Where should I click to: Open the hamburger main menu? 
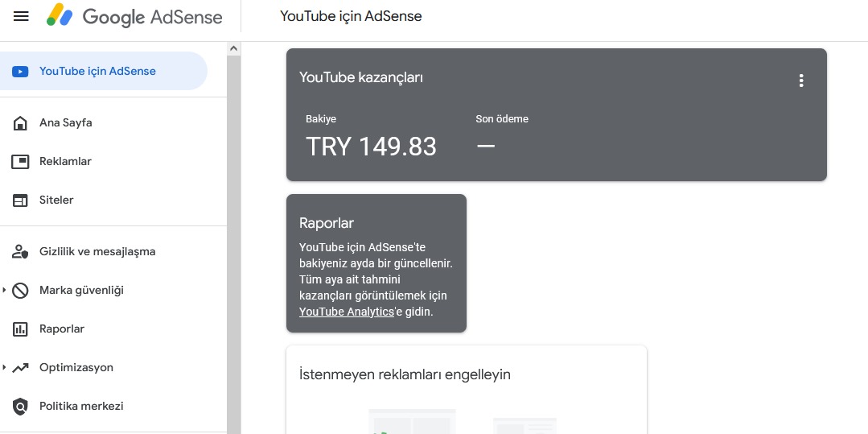[x=21, y=16]
